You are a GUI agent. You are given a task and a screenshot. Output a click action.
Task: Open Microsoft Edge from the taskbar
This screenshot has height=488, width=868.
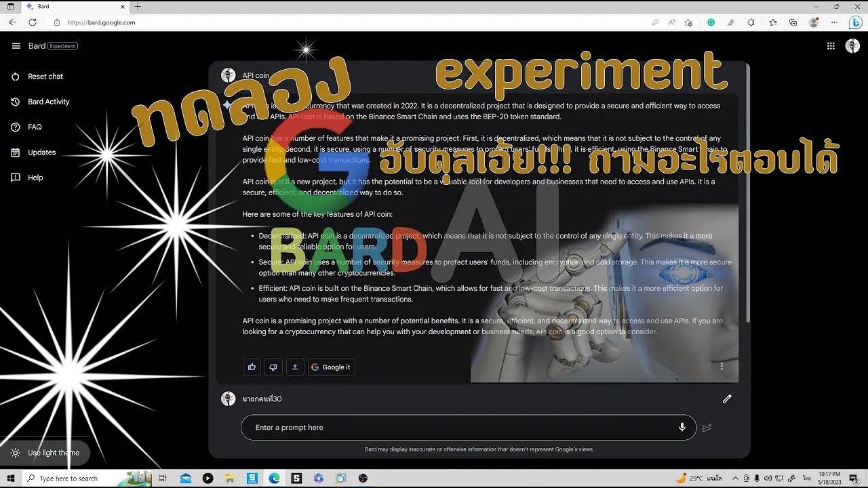(274, 479)
